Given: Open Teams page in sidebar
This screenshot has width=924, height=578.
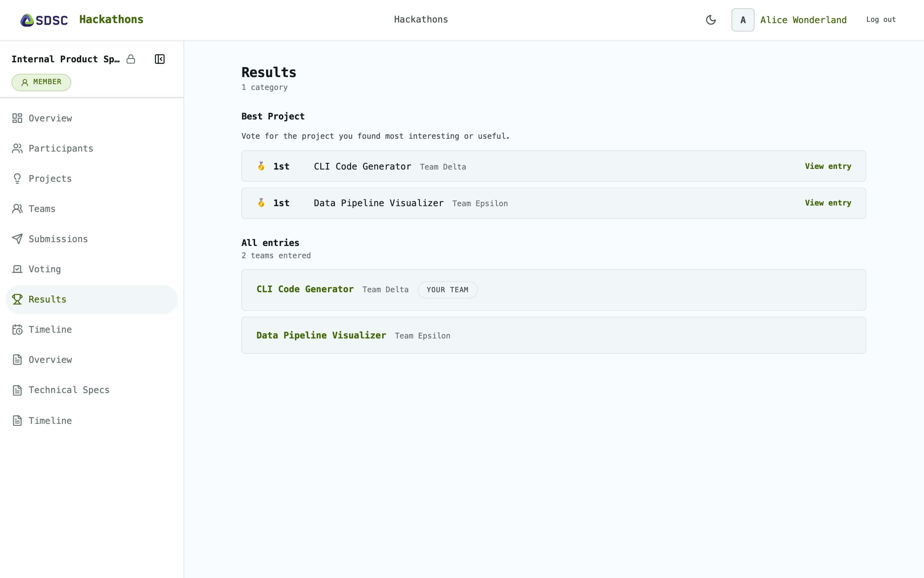Looking at the screenshot, I should pos(92,209).
